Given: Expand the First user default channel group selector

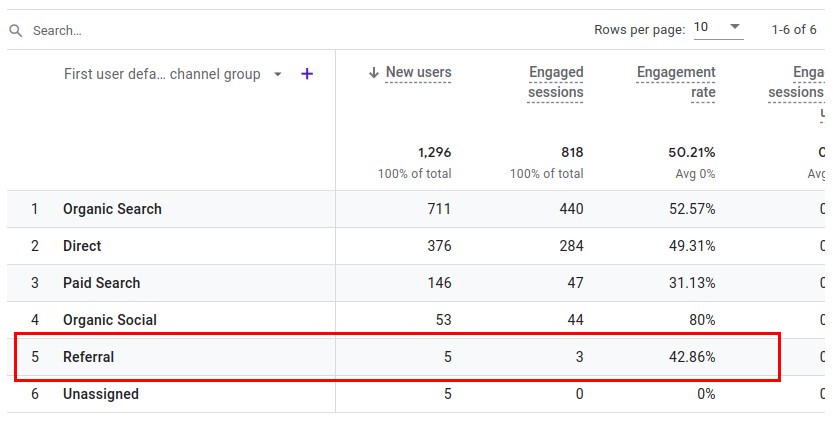Looking at the screenshot, I should 162,74.
